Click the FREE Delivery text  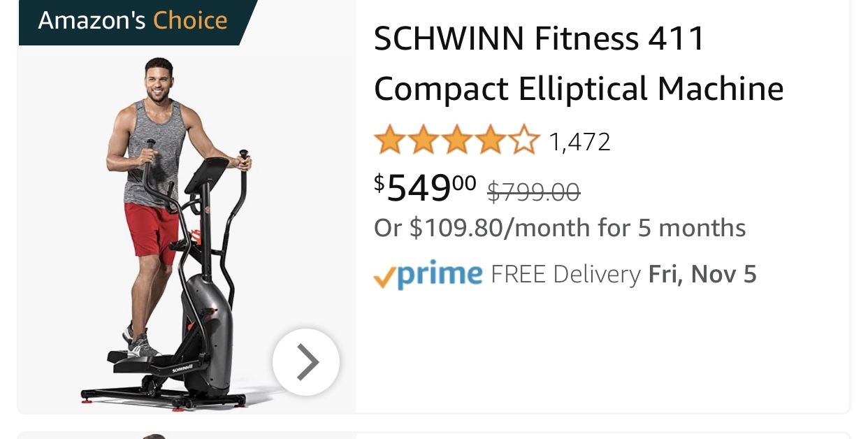click(x=565, y=273)
